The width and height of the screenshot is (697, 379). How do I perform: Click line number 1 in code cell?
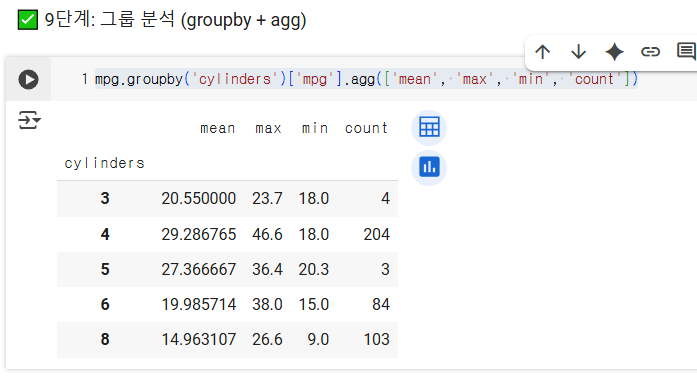click(x=84, y=79)
